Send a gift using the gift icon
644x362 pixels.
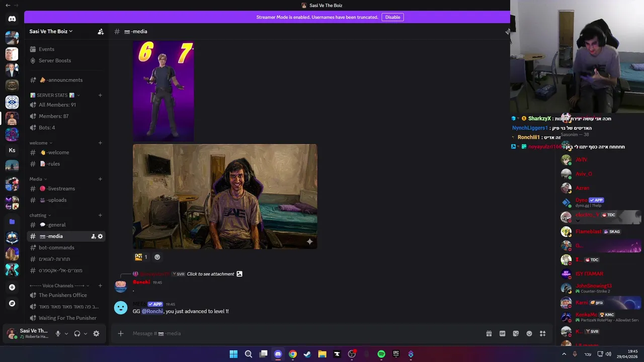[x=489, y=333]
